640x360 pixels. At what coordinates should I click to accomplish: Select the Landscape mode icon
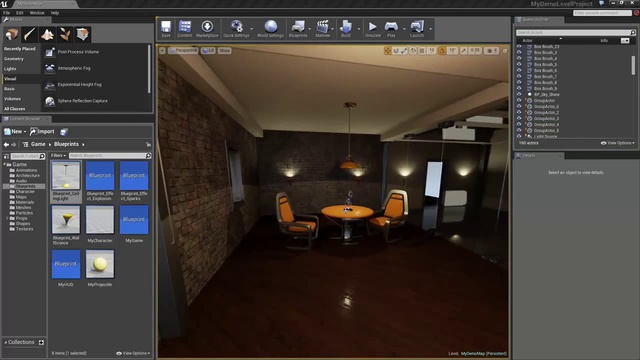click(x=47, y=34)
